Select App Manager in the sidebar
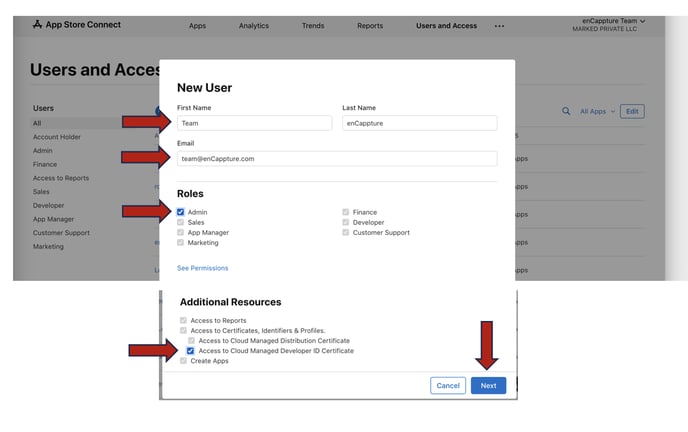Image resolution: width=688 pixels, height=432 pixels. pos(53,219)
